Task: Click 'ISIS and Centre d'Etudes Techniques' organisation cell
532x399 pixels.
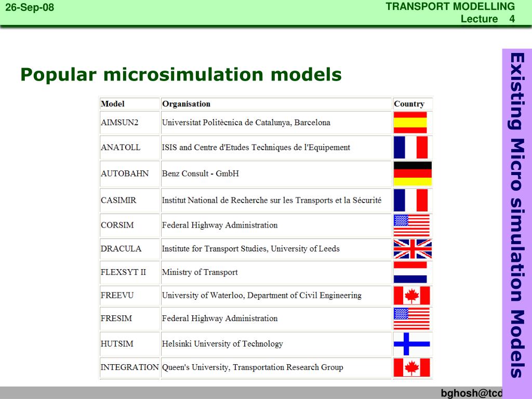Action: 276,147
